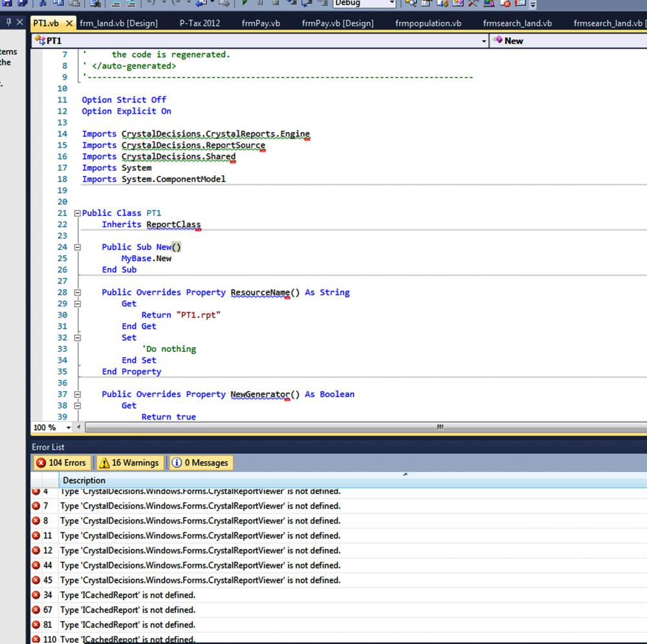Collapse the Get block at line 38
The height and width of the screenshot is (644, 647).
point(77,405)
